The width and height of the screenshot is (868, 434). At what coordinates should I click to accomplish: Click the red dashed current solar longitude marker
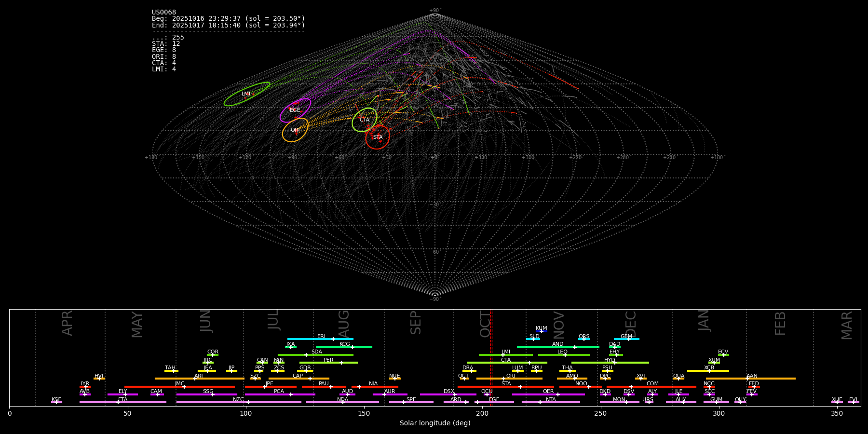point(491,357)
